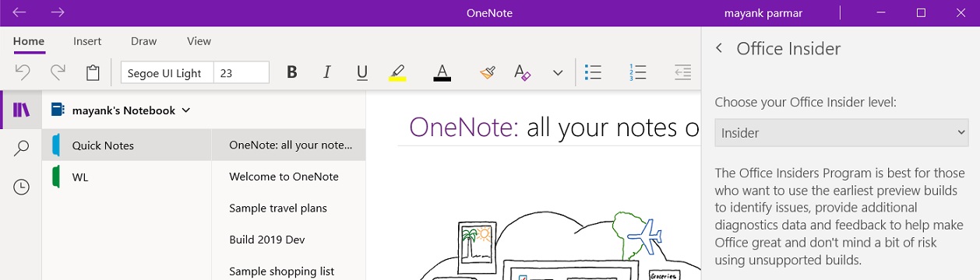Show the notebooks navigation icon
Viewport: 980px width, 280px height.
(21, 110)
